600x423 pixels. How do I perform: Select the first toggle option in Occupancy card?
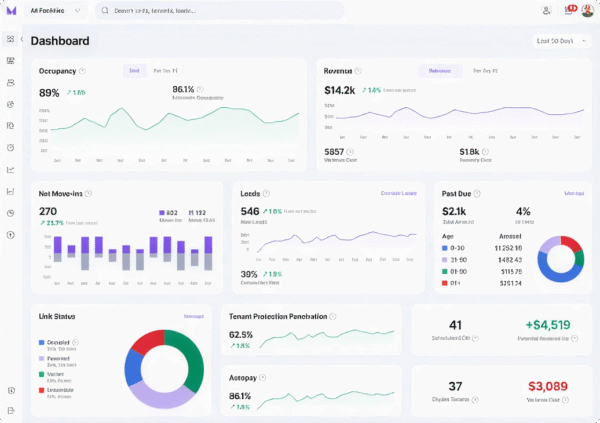point(134,71)
